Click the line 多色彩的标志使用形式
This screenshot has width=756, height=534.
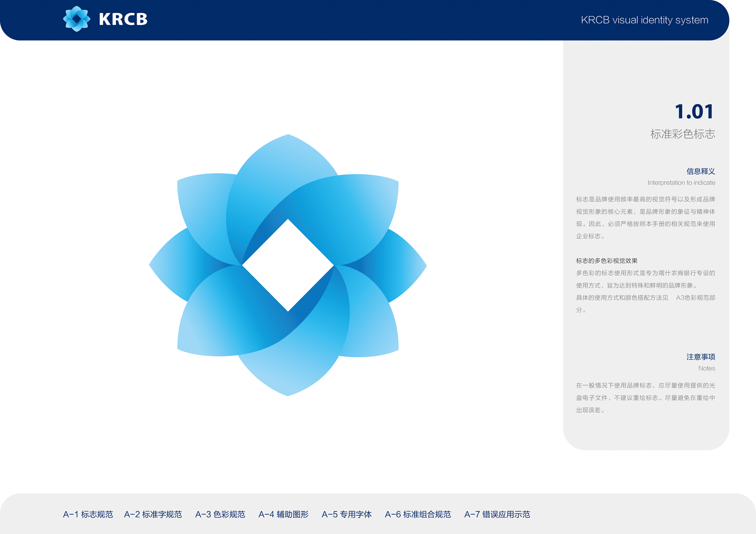pos(646,273)
